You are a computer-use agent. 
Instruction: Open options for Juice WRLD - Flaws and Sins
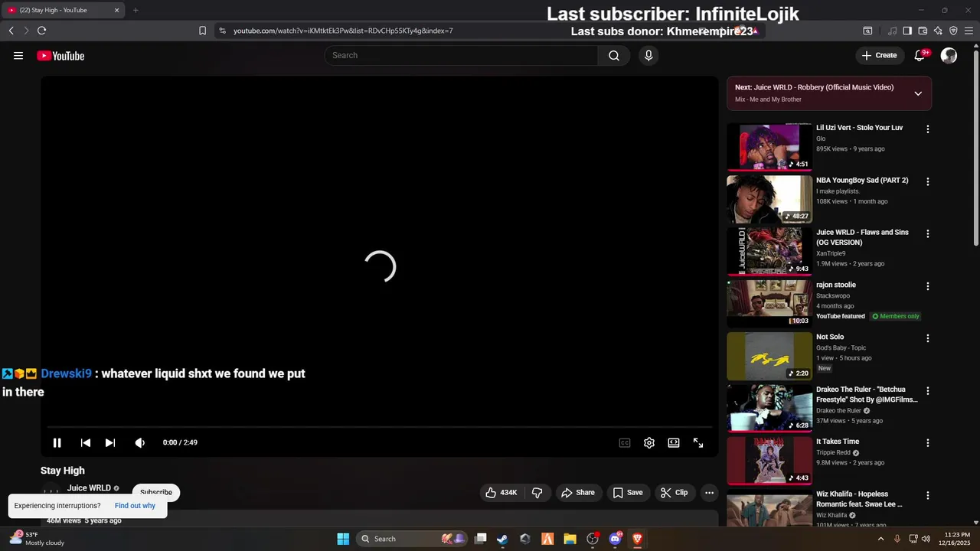point(928,233)
